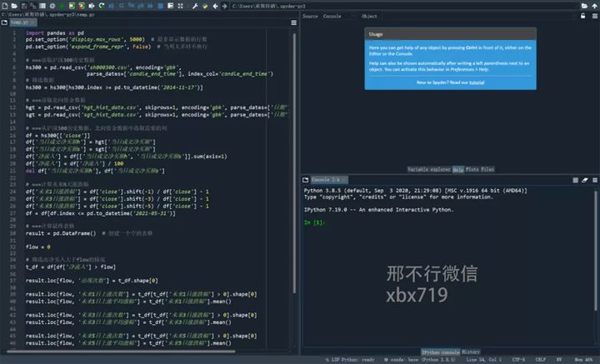This screenshot has width=600, height=364.
Task: Open Preferences via the wrench icon
Action: click(195, 6)
